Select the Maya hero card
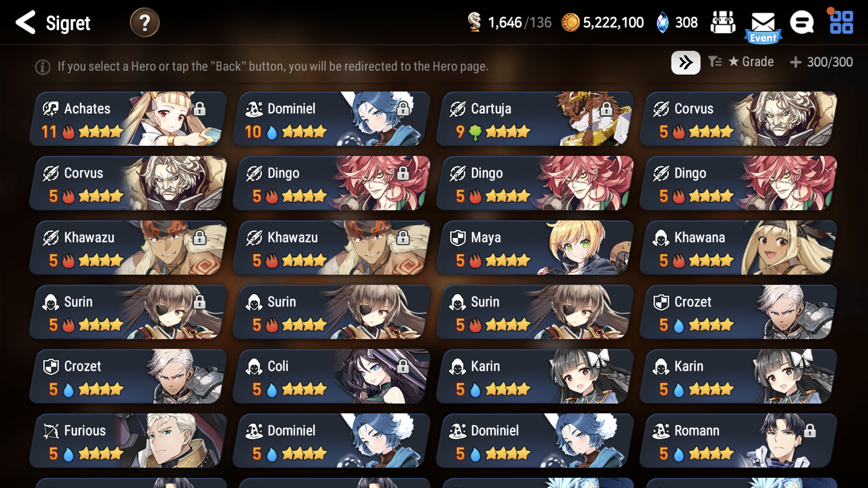The image size is (868, 488). click(534, 248)
